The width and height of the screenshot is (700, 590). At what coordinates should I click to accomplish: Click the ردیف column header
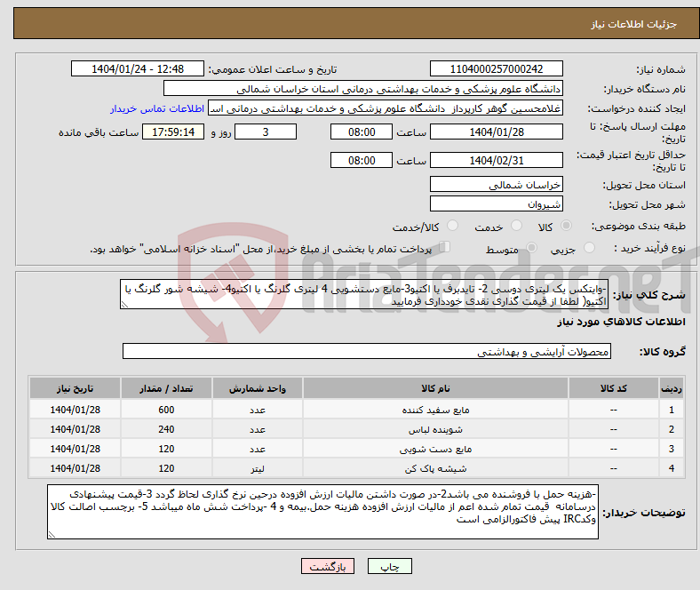[x=671, y=388]
